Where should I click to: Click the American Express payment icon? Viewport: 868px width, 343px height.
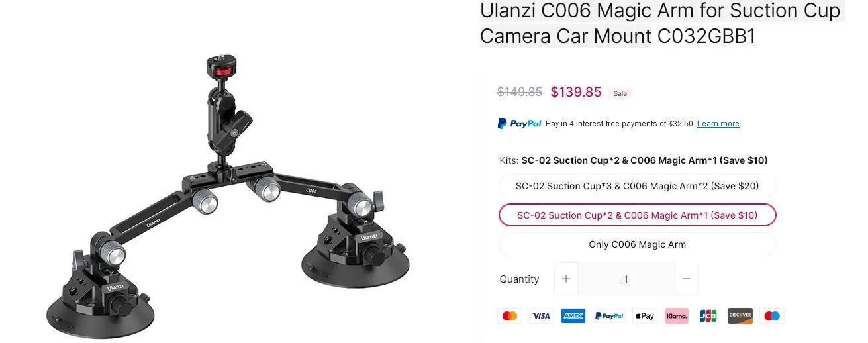(x=573, y=316)
